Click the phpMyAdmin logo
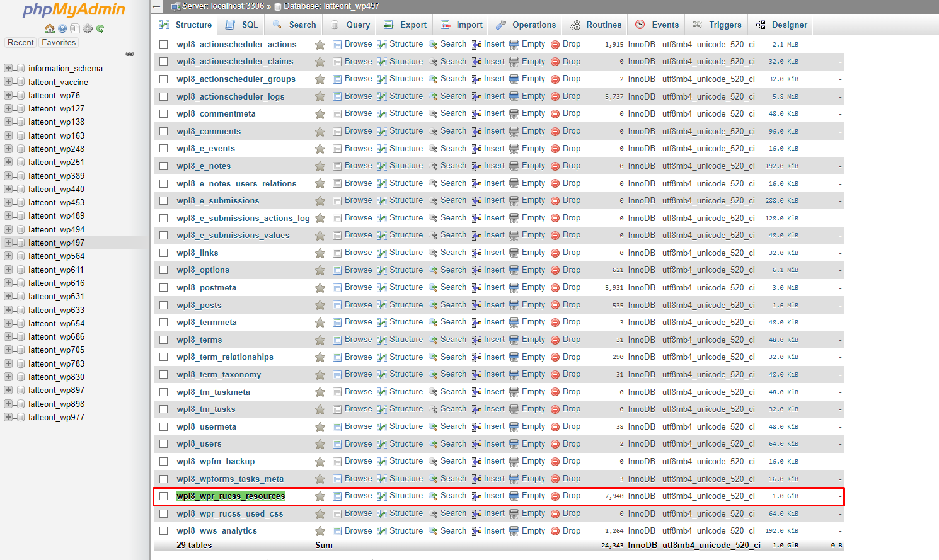939x560 pixels. (74, 10)
